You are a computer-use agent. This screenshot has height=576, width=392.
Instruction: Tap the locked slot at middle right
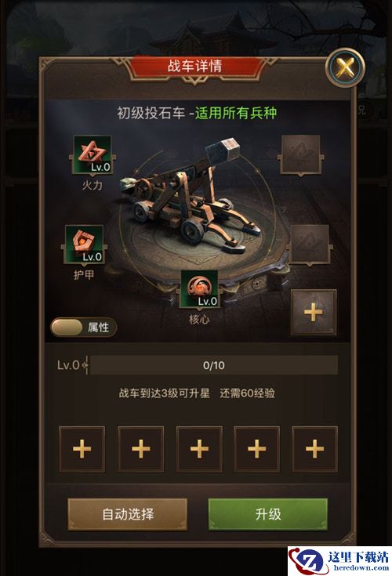(310, 245)
